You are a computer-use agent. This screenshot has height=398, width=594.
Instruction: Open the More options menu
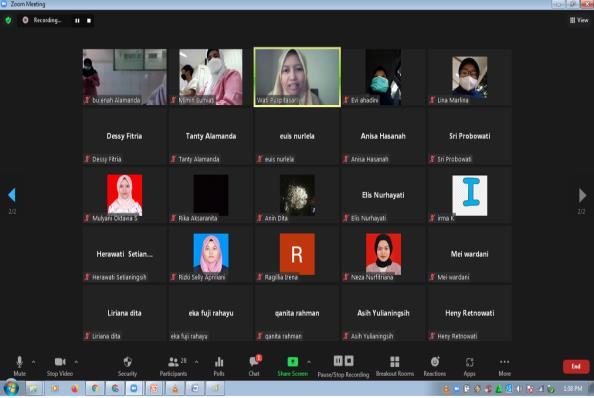coord(504,366)
